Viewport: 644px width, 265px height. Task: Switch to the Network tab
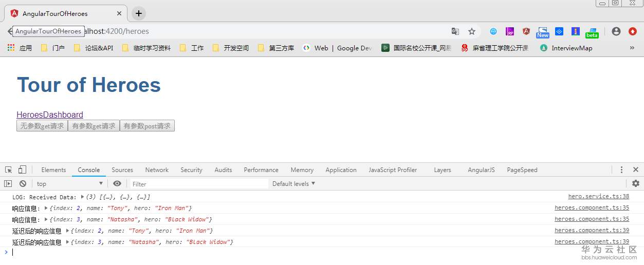157,169
